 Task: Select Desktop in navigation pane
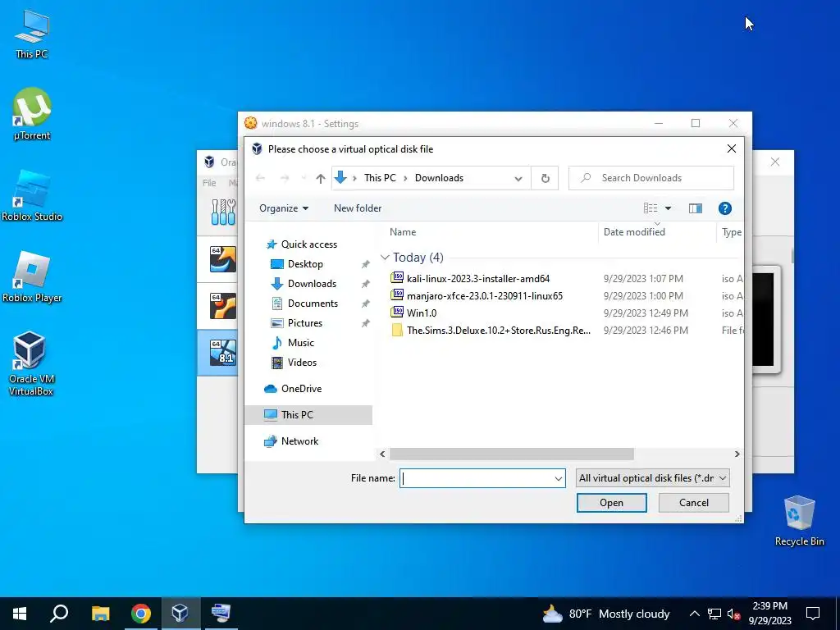click(x=305, y=264)
